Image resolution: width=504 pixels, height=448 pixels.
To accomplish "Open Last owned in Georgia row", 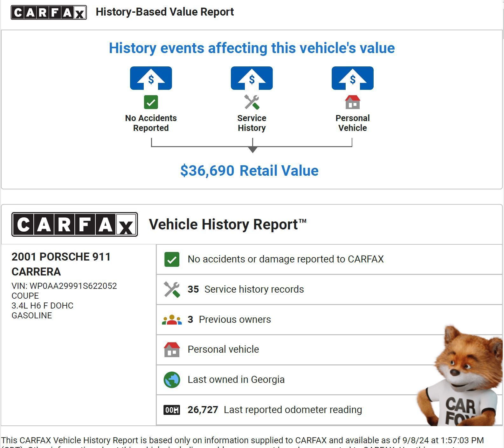I will (329, 380).
